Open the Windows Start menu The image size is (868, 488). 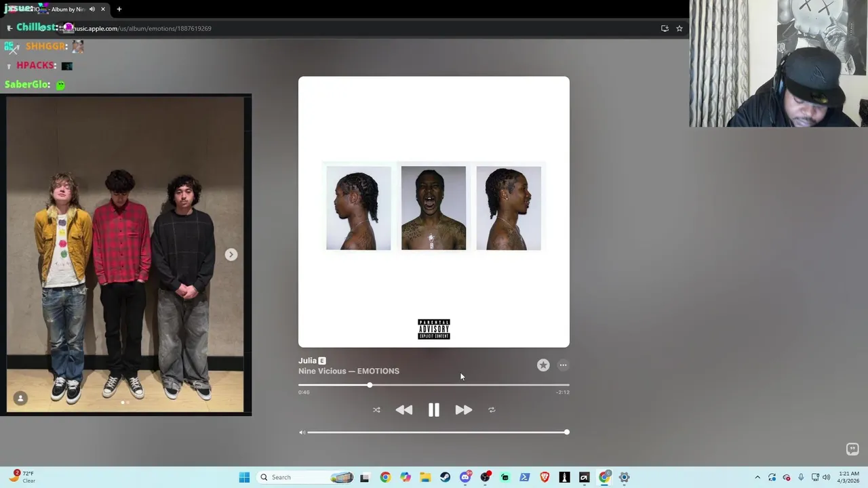click(244, 477)
